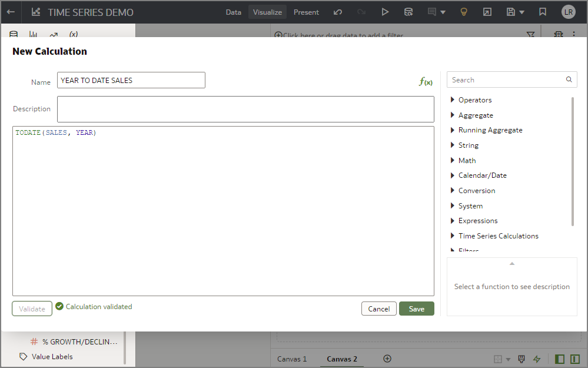Click the bookmark icon
The image size is (588, 368).
coord(543,12)
